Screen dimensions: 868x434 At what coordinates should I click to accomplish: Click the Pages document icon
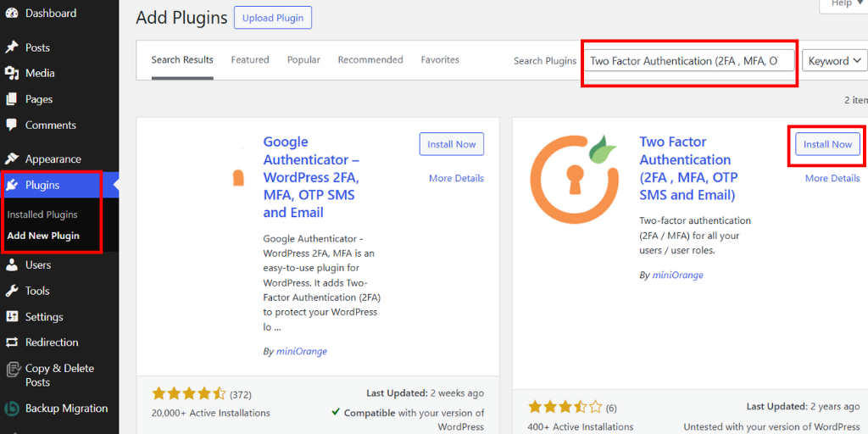click(12, 99)
